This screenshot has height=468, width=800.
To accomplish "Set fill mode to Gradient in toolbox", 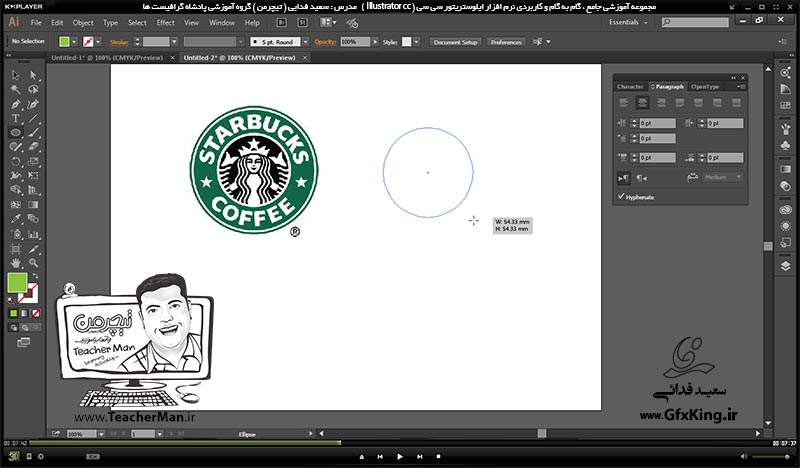I will click(24, 313).
